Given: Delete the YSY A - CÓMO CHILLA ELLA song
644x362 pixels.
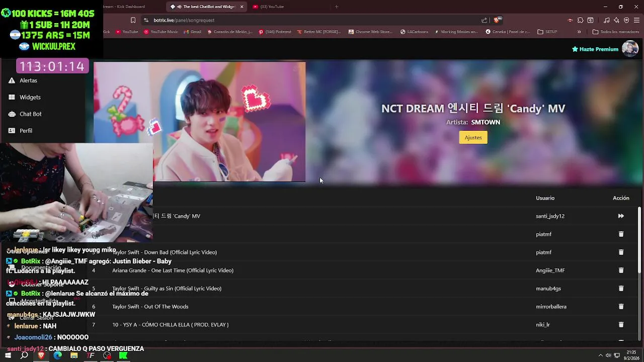Looking at the screenshot, I should (621, 325).
